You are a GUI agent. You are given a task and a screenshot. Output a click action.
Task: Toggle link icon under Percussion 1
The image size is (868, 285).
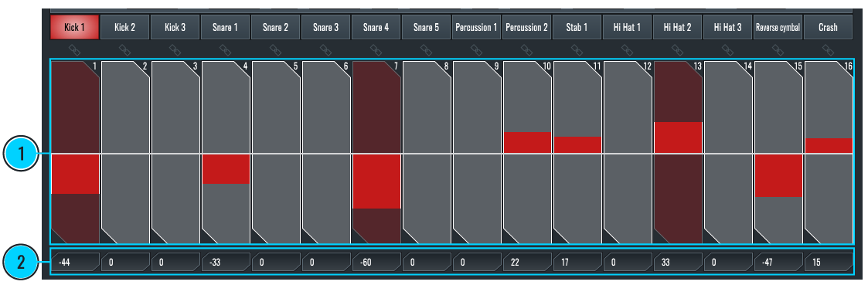[477, 49]
